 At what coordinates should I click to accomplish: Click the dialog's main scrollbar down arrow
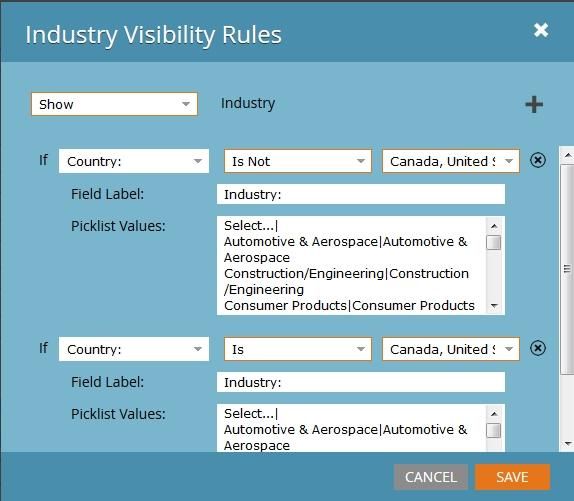click(568, 444)
